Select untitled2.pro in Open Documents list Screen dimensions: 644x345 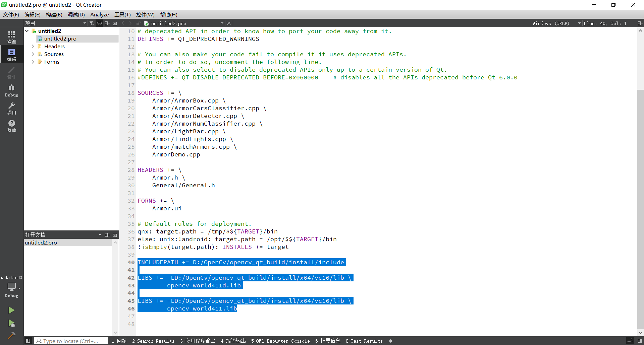point(68,243)
